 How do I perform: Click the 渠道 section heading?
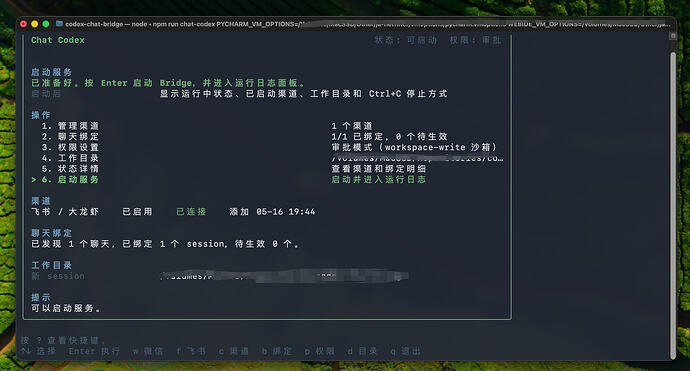click(40, 201)
